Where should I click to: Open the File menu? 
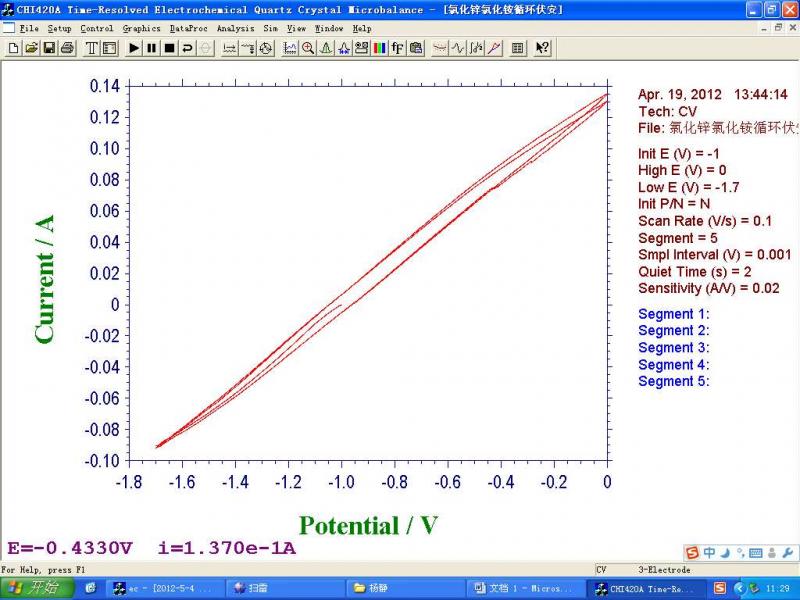(x=29, y=29)
